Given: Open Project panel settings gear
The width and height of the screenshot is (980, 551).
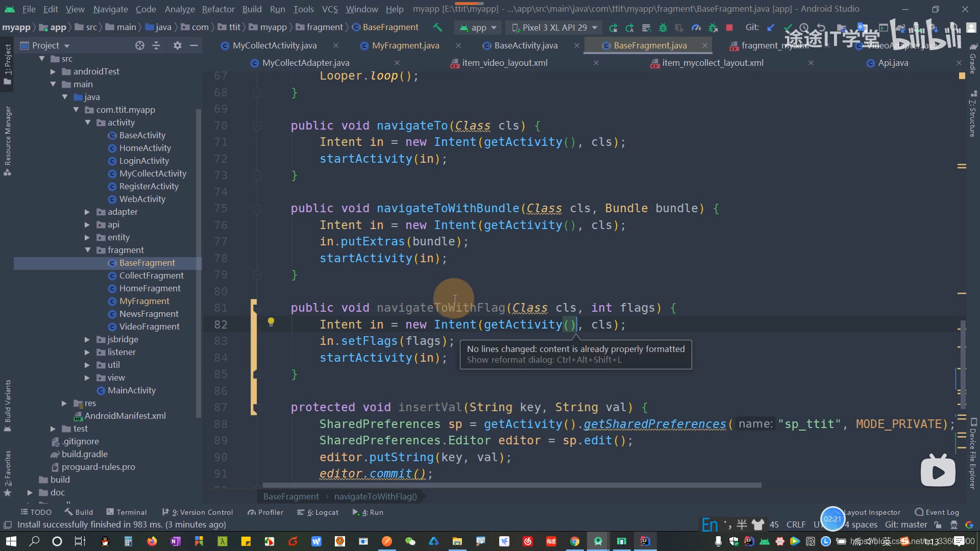Looking at the screenshot, I should [177, 45].
